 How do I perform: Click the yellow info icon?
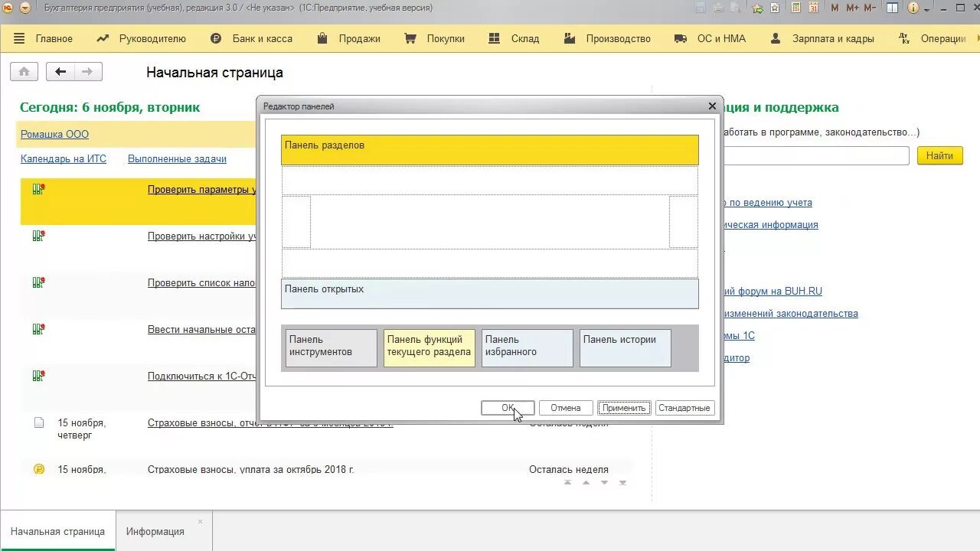coord(913,8)
